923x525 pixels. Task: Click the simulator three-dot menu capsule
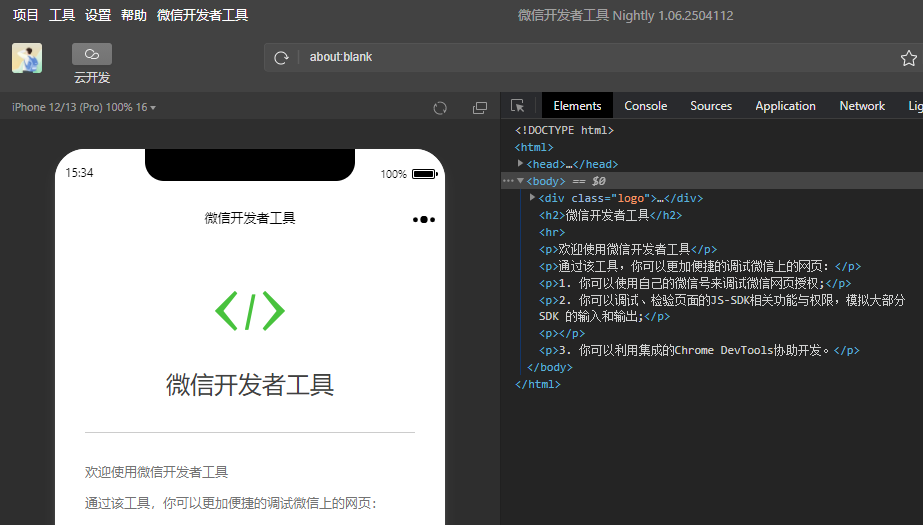click(424, 220)
